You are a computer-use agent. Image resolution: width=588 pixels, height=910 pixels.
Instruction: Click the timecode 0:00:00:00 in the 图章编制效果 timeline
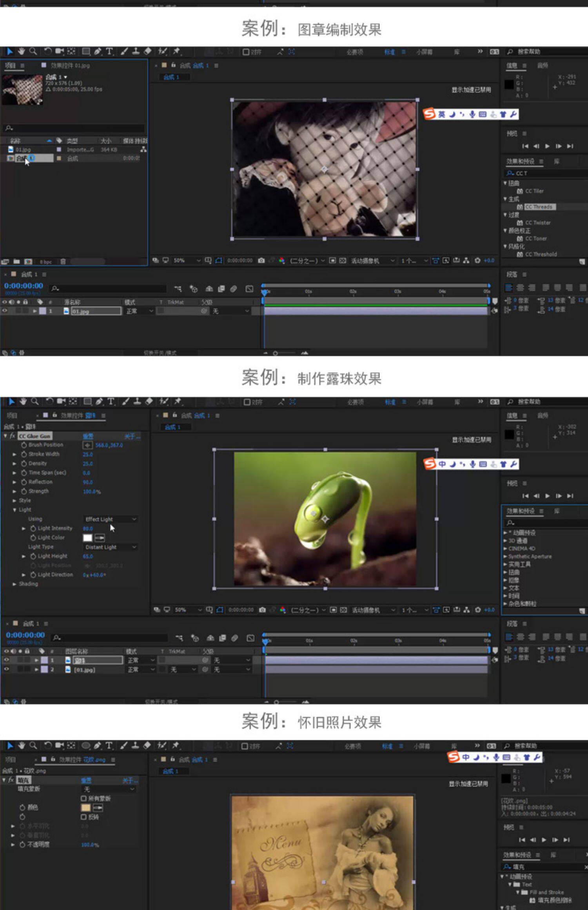[x=24, y=286]
